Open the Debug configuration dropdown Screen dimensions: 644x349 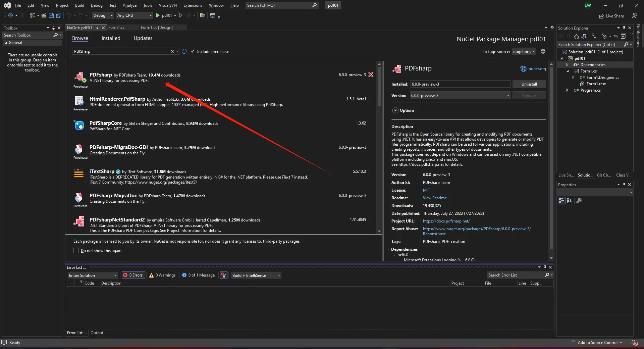[103, 15]
